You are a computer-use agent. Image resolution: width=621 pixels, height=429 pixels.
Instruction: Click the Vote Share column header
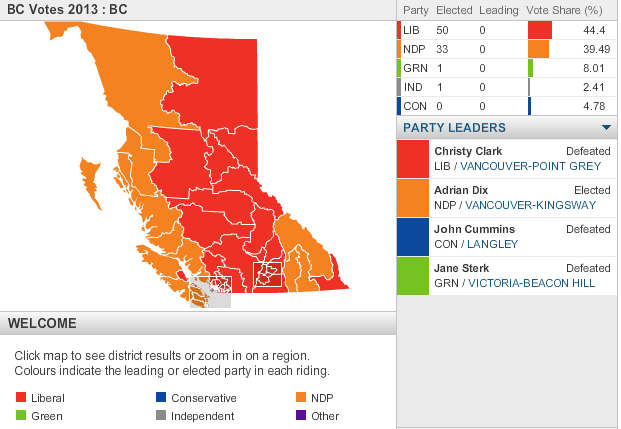[565, 10]
